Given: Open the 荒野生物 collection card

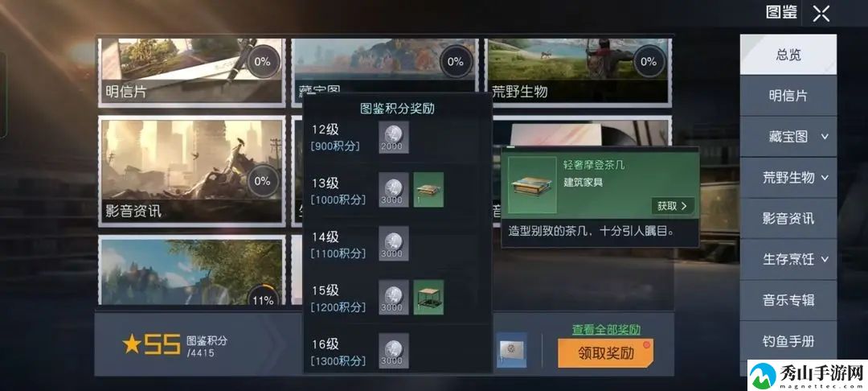Looking at the screenshot, I should coord(578,72).
